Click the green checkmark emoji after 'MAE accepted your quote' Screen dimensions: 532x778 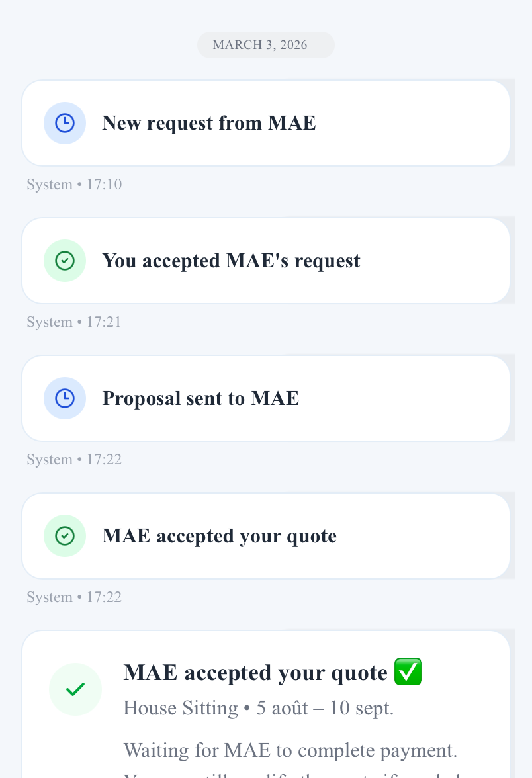[x=408, y=671]
